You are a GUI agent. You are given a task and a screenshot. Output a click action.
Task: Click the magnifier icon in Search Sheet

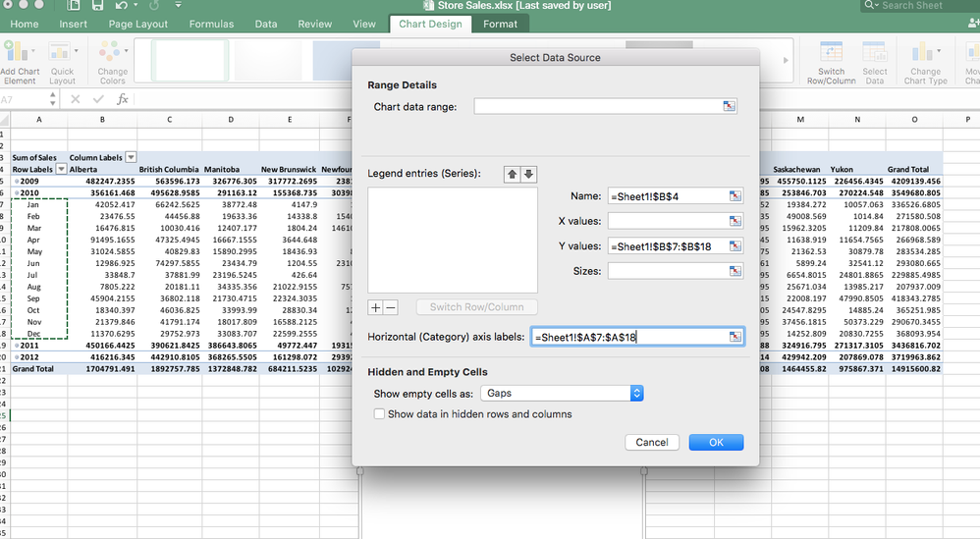pos(871,5)
